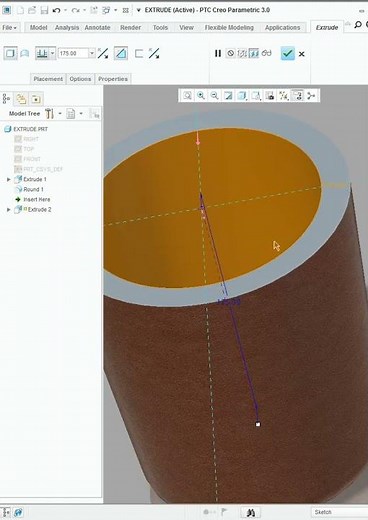
Task: Click the New file icon in the quick access toolbar
Action: point(21,10)
